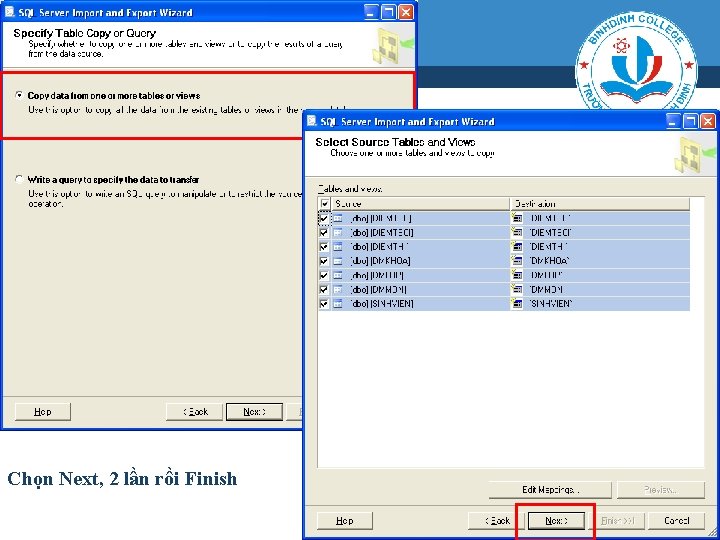
Task: Click the destination table icon for DIEMTHI
Action: [x=517, y=247]
